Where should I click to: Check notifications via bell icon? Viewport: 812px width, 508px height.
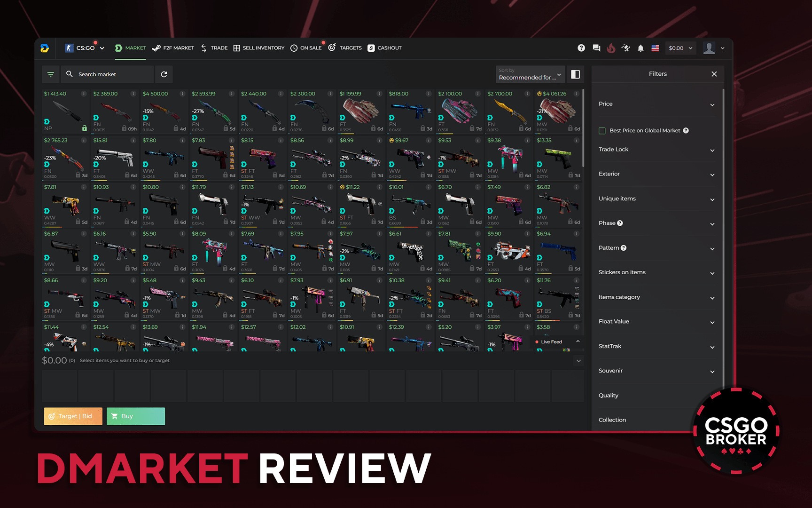(x=640, y=48)
